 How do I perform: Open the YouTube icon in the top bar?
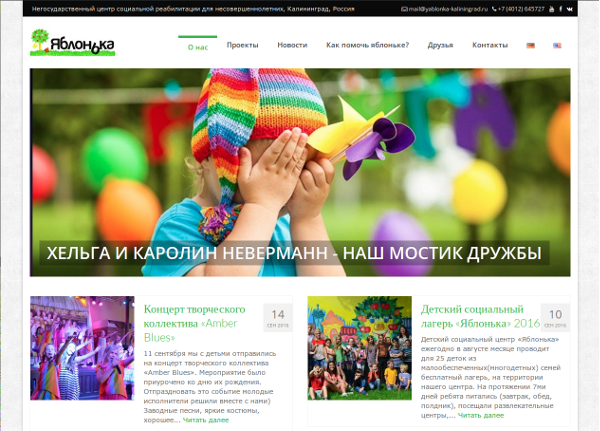(x=551, y=9)
